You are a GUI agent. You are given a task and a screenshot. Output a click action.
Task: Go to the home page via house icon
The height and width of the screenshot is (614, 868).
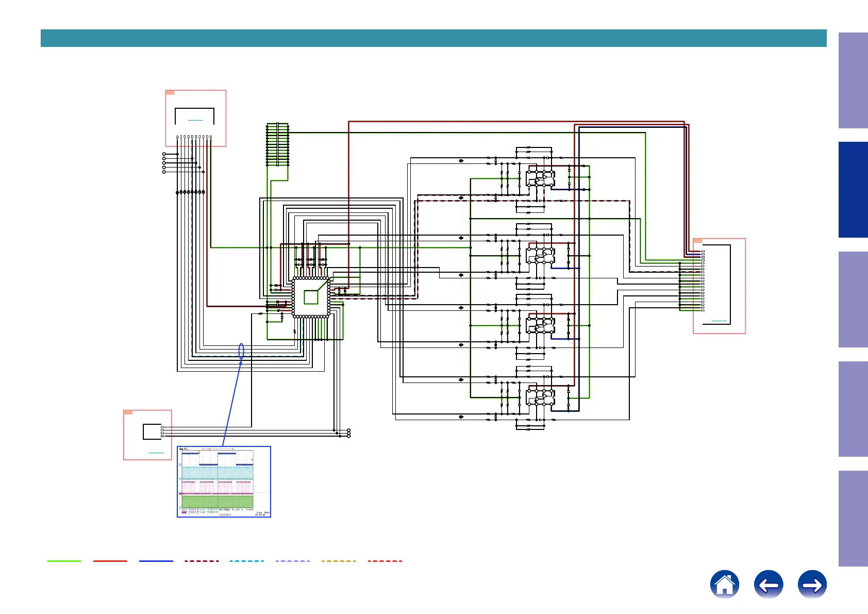[725, 585]
